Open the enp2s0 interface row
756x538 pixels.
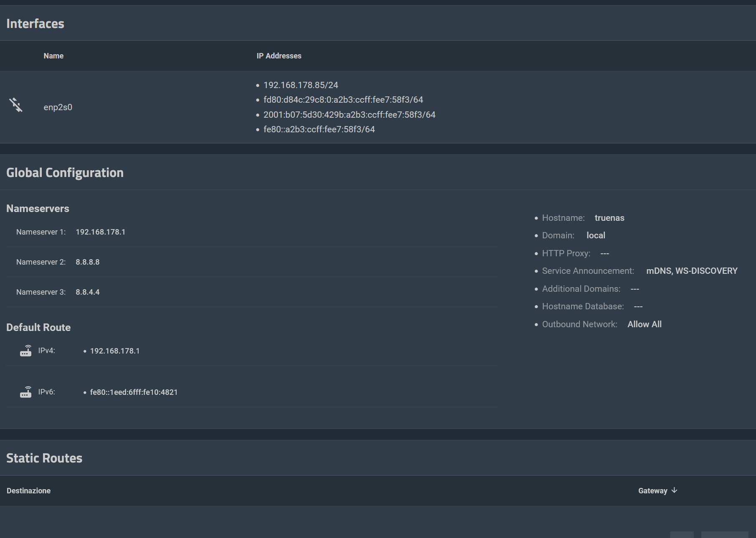coord(58,107)
